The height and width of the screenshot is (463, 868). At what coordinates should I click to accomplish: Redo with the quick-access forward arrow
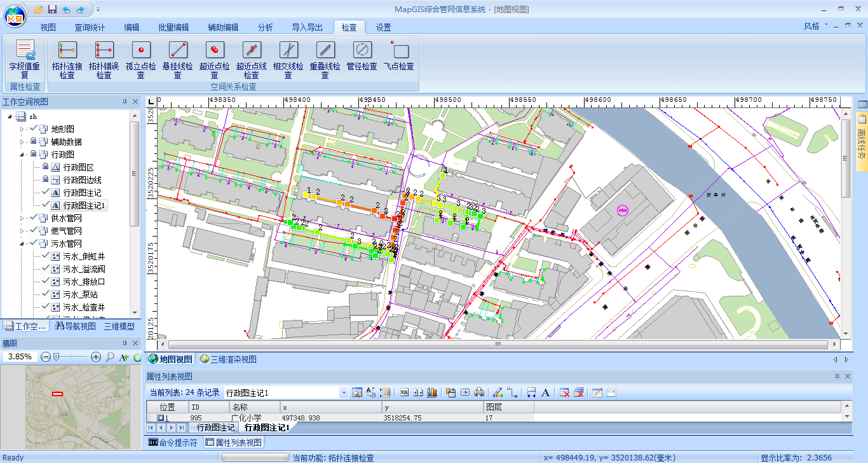pos(79,10)
